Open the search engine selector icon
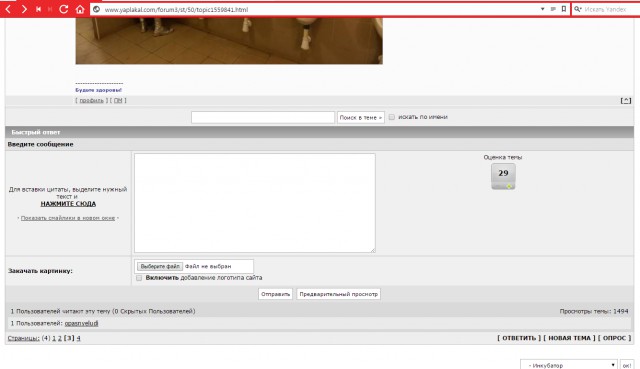 (578, 9)
